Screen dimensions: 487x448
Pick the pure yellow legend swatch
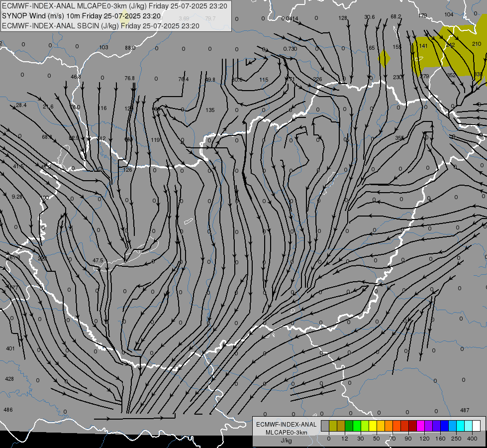[373, 426]
